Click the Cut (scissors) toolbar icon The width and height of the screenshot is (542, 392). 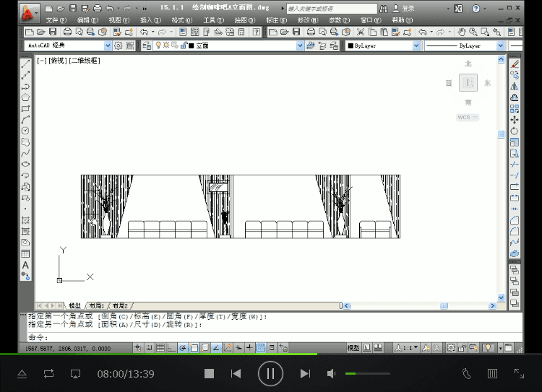pyautogui.click(x=361, y=32)
